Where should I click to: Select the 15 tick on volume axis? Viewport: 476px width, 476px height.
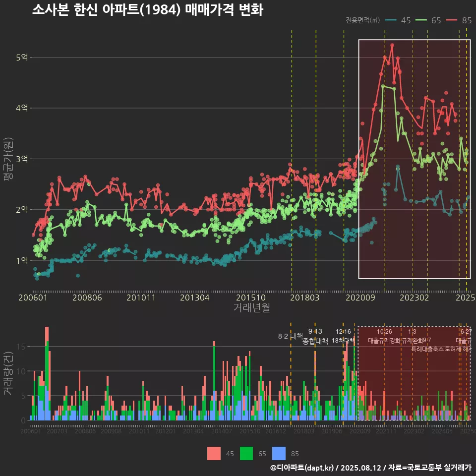21,347
